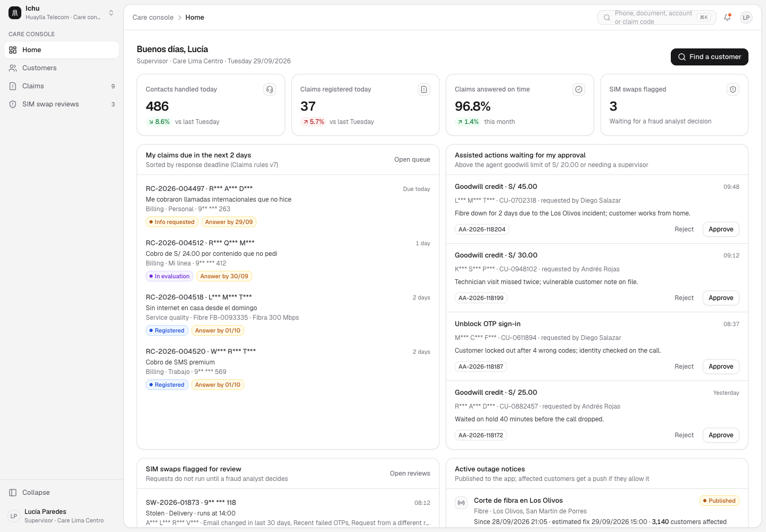Screen dimensions: 766x532
Task: Open SIM swap reviews in sidebar
Action: pos(62,104)
